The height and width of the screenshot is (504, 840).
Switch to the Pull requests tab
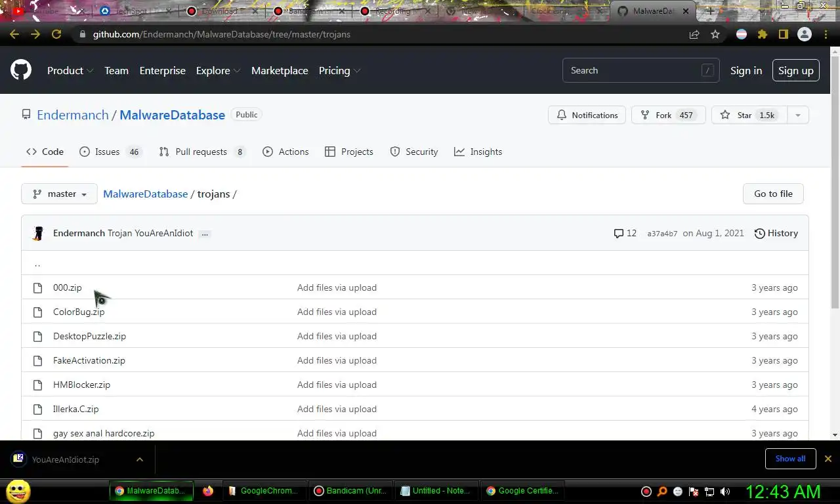[202, 152]
